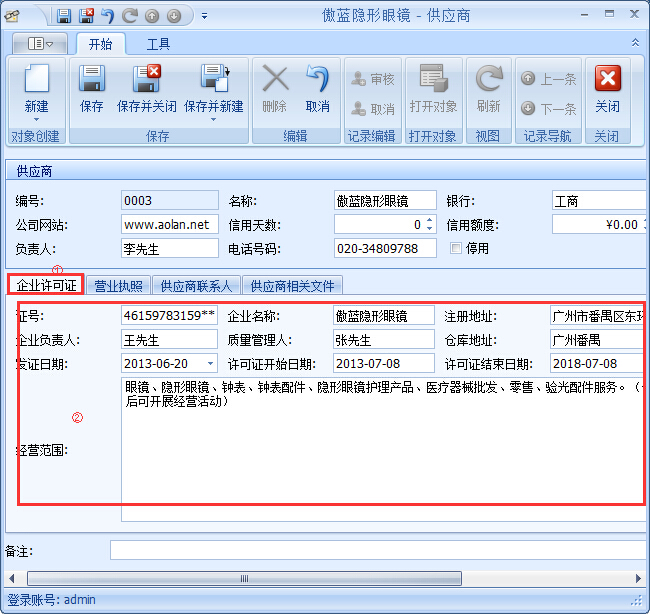Click the 公司网站 field with www.aolan.net
650x614 pixels.
[169, 224]
